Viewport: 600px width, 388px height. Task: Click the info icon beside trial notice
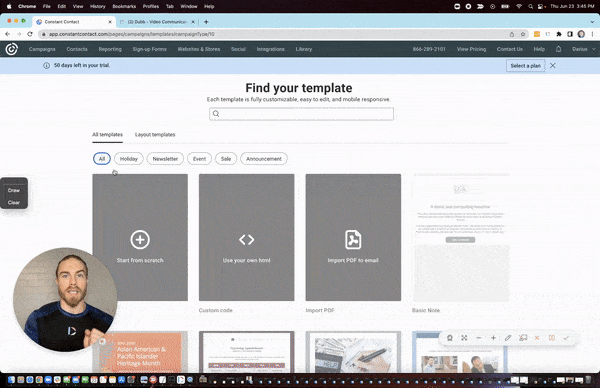(46, 65)
